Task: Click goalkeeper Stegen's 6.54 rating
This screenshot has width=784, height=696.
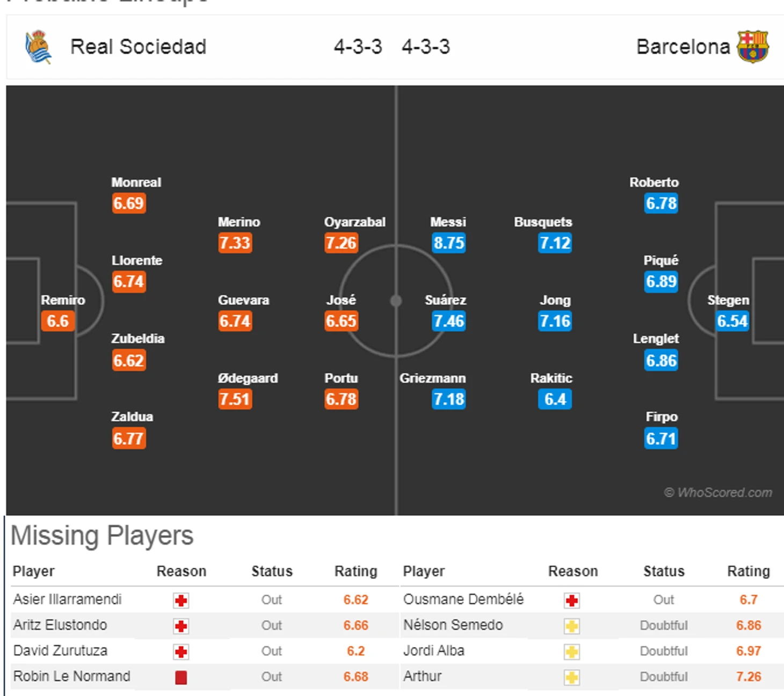Action: (732, 321)
